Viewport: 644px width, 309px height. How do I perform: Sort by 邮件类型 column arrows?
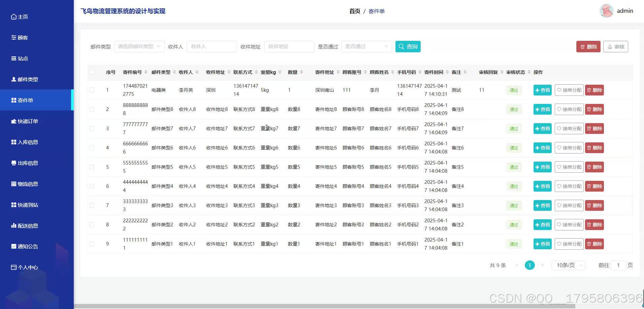tap(174, 72)
